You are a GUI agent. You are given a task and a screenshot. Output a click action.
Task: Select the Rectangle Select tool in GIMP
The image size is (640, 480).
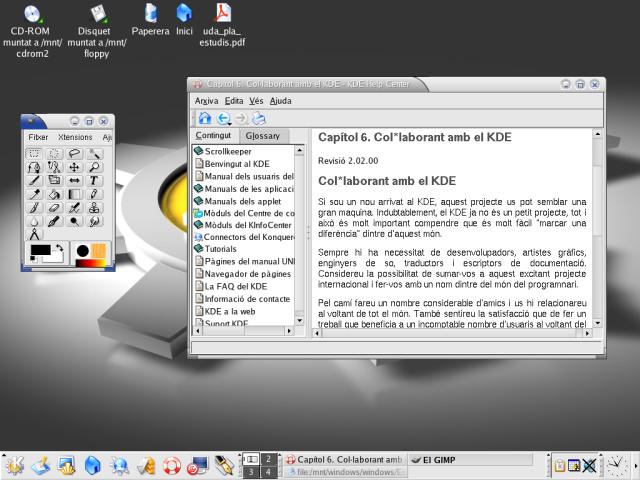[x=34, y=154]
